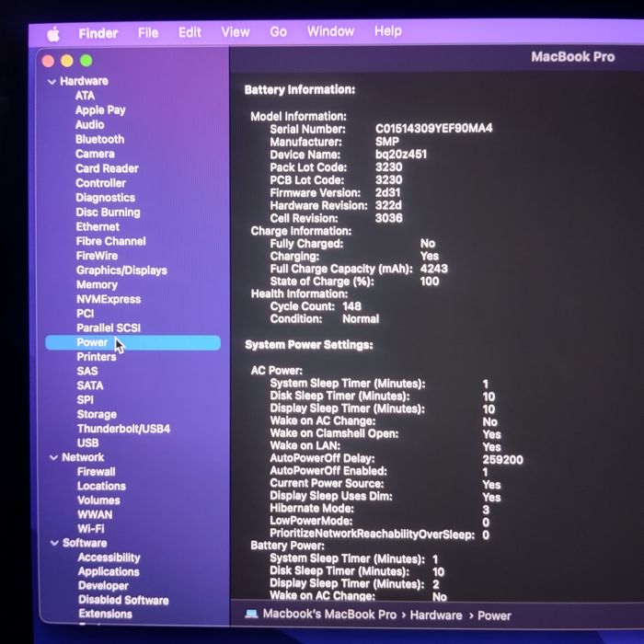Click the Device Name value bq20z451
Viewport: 644px width, 644px height.
pos(401,155)
